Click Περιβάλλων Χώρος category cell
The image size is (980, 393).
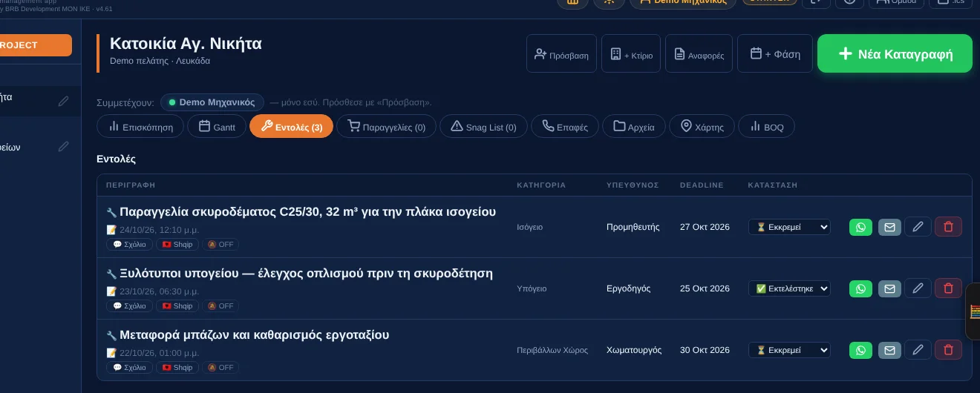(552, 350)
